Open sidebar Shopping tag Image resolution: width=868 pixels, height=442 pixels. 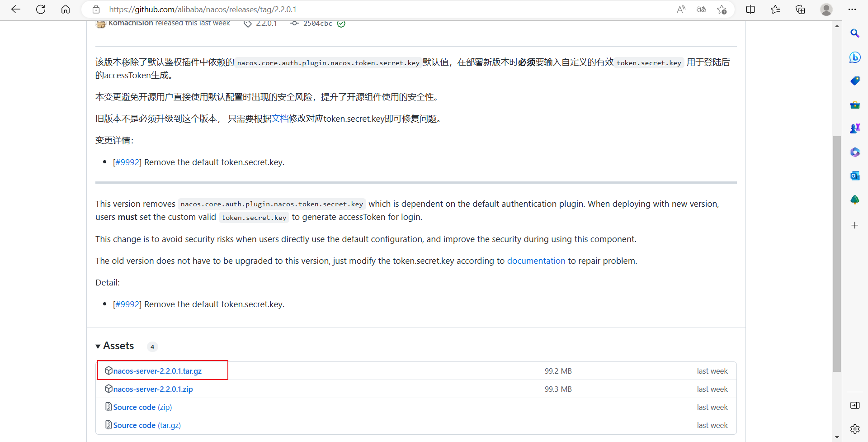click(855, 81)
